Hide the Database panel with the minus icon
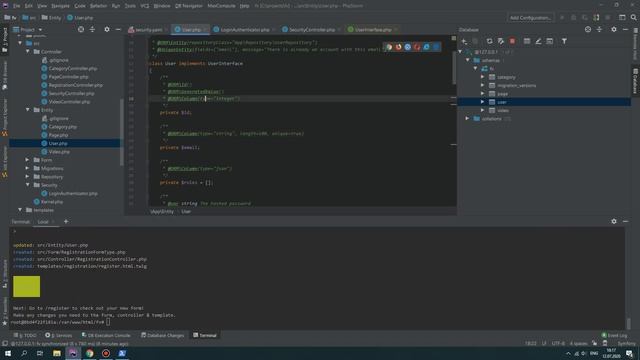This screenshot has height=360, width=640. coord(625,29)
